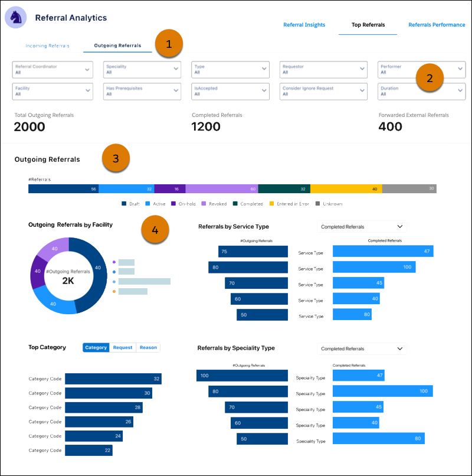The image size is (472, 476).
Task: Expand the IsAccepted filter dropdown
Action: 230,92
